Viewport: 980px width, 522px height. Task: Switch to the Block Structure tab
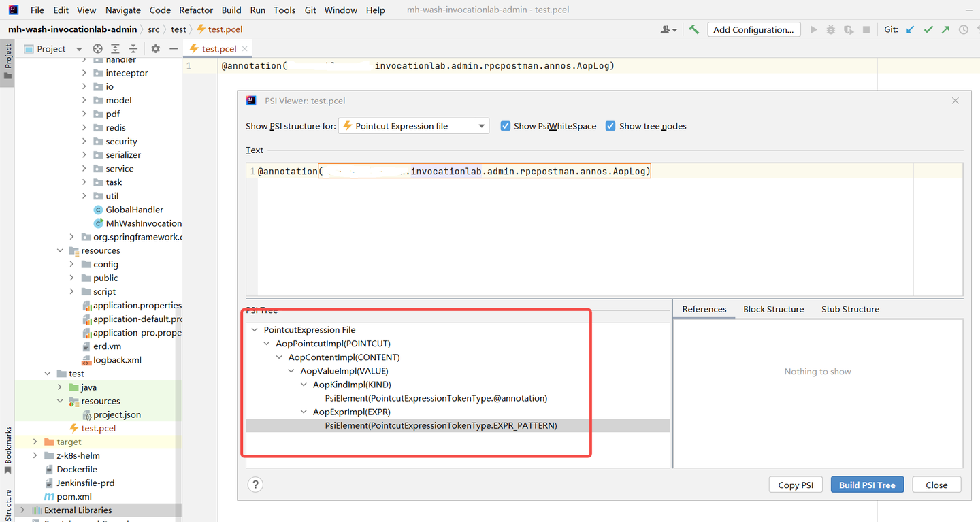[x=773, y=309]
